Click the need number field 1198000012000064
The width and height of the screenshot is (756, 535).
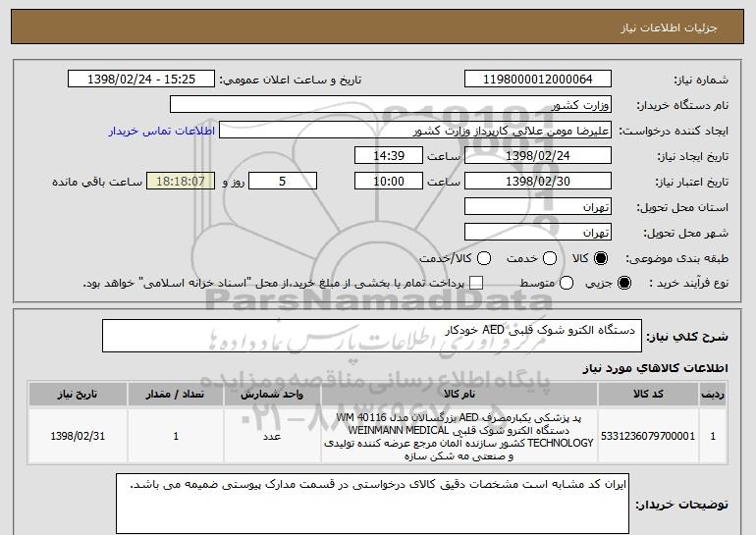click(x=538, y=80)
